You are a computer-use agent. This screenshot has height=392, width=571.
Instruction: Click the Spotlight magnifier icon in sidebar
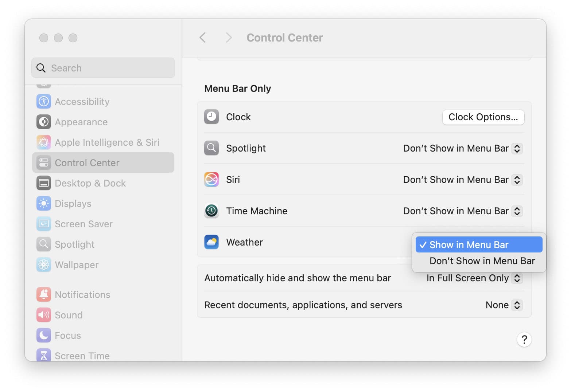pyautogui.click(x=43, y=244)
